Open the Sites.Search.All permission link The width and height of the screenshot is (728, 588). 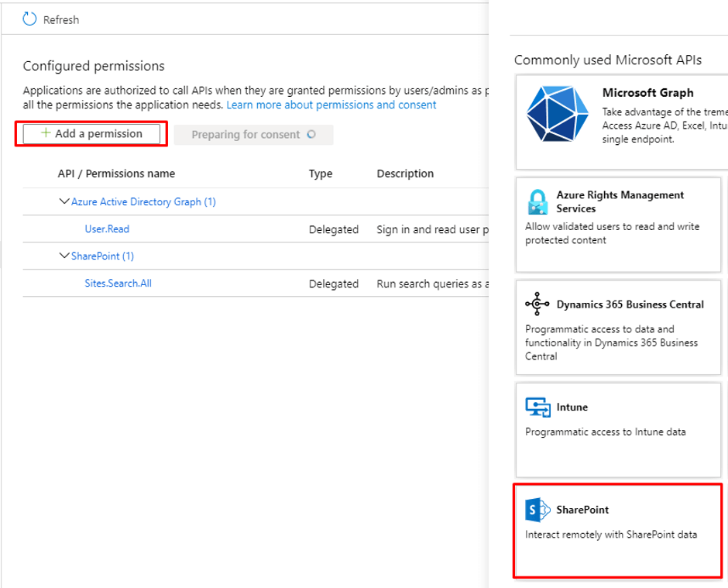point(118,284)
